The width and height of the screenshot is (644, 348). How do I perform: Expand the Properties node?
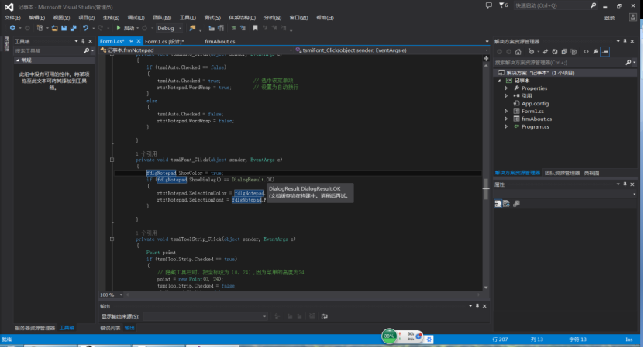coord(506,88)
